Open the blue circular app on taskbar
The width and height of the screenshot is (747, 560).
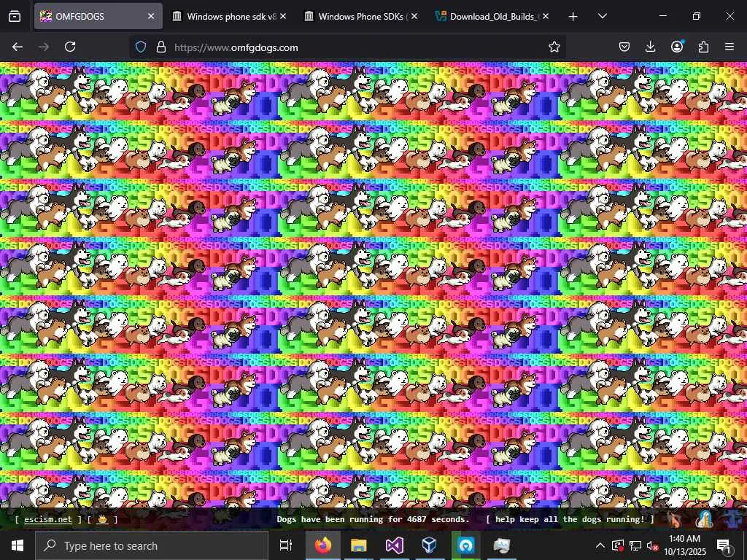tap(465, 545)
